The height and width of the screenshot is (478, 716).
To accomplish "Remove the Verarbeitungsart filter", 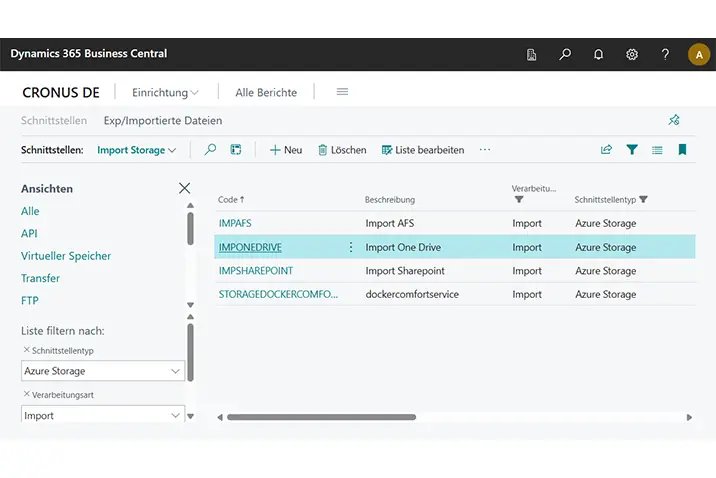I will [26, 394].
